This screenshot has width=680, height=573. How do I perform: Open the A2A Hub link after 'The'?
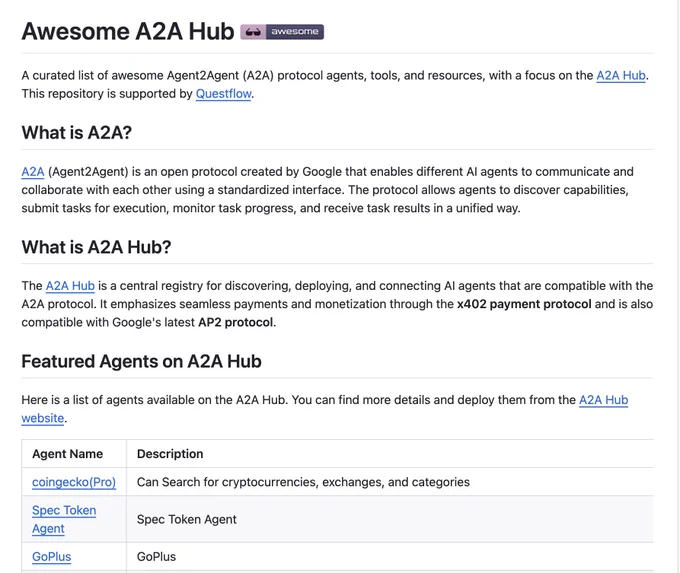pyautogui.click(x=70, y=286)
